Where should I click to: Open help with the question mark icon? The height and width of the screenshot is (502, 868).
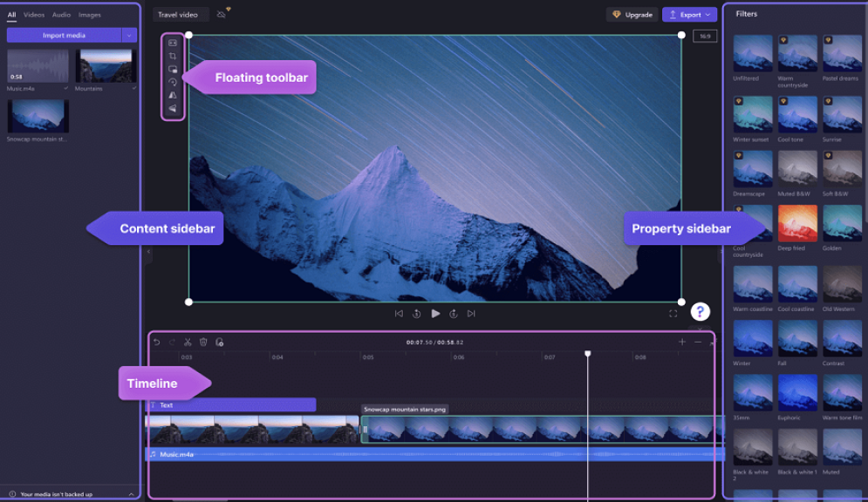point(700,311)
